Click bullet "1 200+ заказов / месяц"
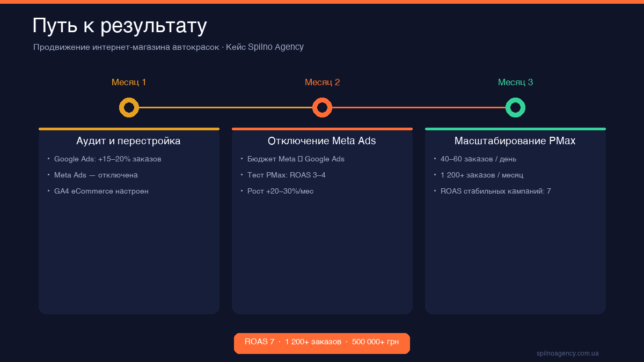The image size is (644, 362). [x=481, y=175]
